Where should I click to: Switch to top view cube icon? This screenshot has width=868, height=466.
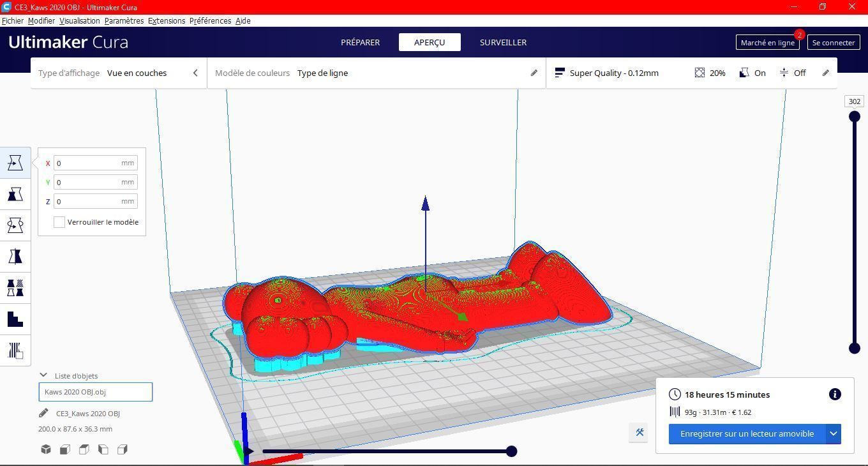[84, 449]
